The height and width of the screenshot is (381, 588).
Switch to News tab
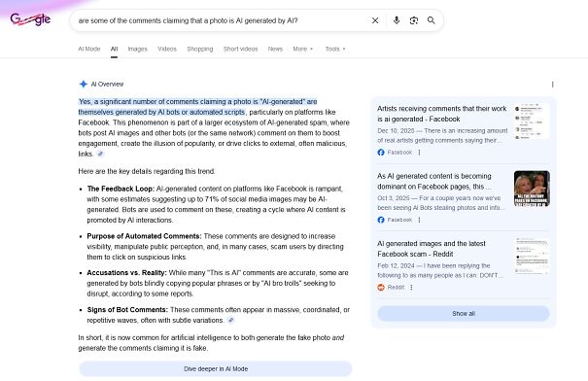pos(275,49)
